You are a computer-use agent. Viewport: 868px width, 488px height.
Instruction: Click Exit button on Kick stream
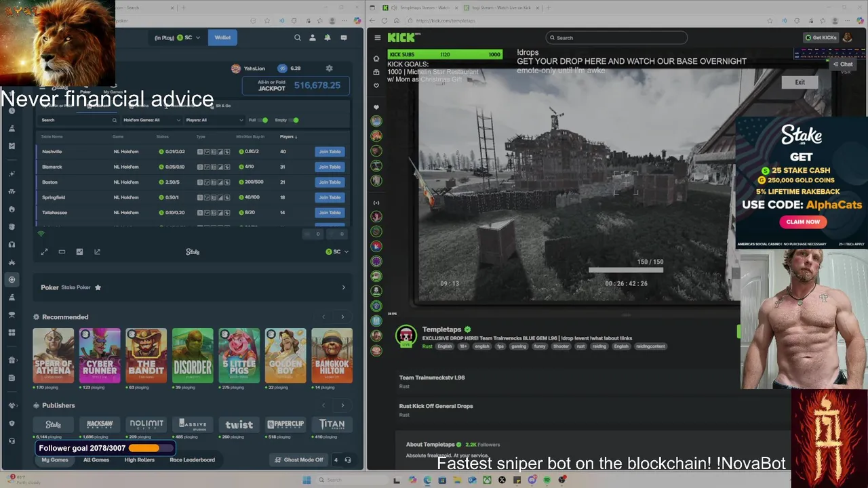[800, 83]
